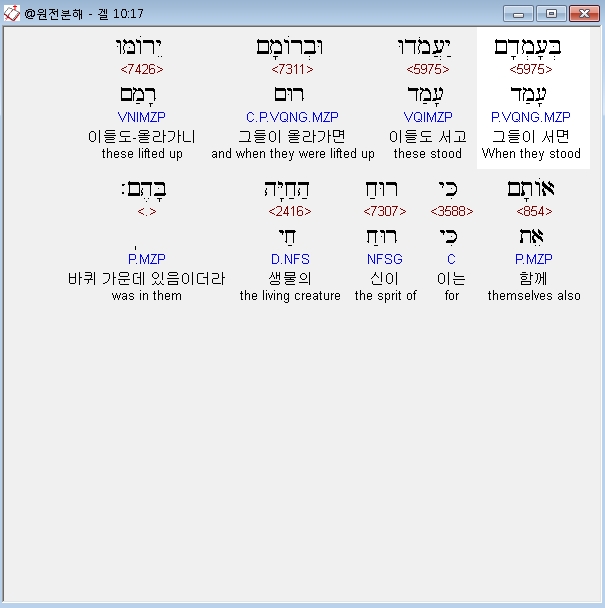The width and height of the screenshot is (605, 608).
Task: Click the gloss 'themselves also'
Action: [x=534, y=295]
